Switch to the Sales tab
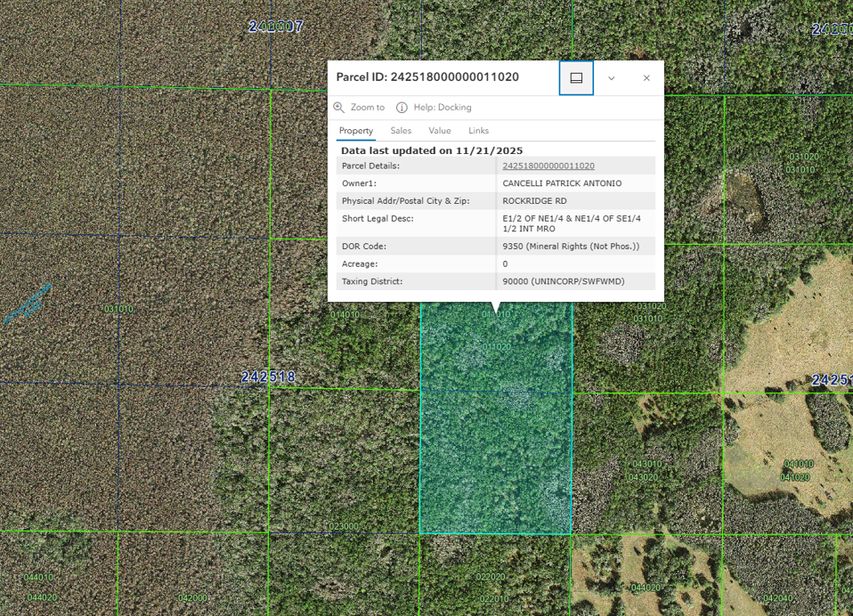Viewport: 853px width, 616px height. [x=401, y=131]
